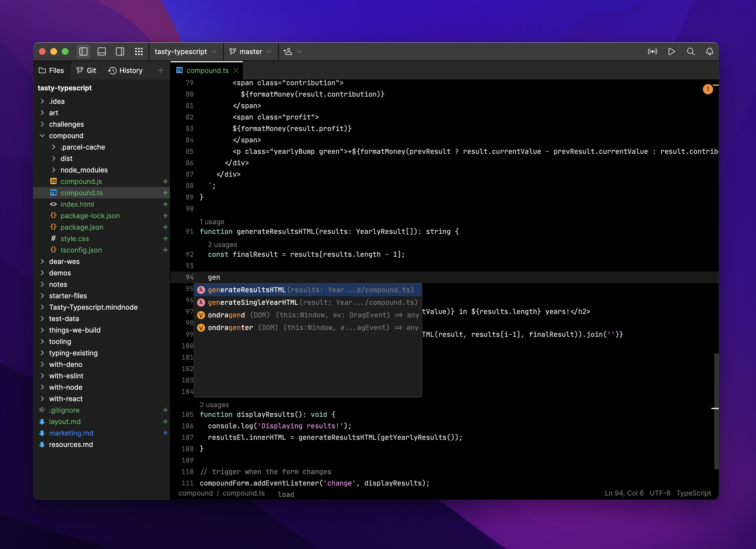
Task: Switch to the Git tab
Action: [86, 70]
